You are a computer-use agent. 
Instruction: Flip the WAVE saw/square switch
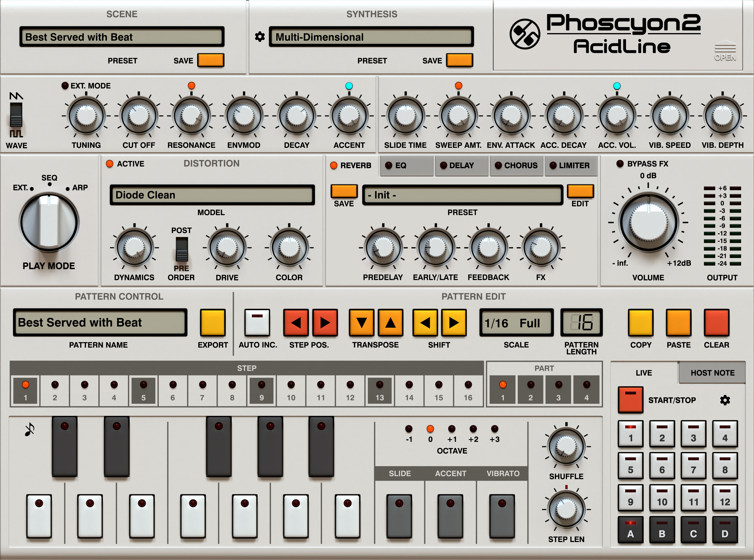coord(16,115)
